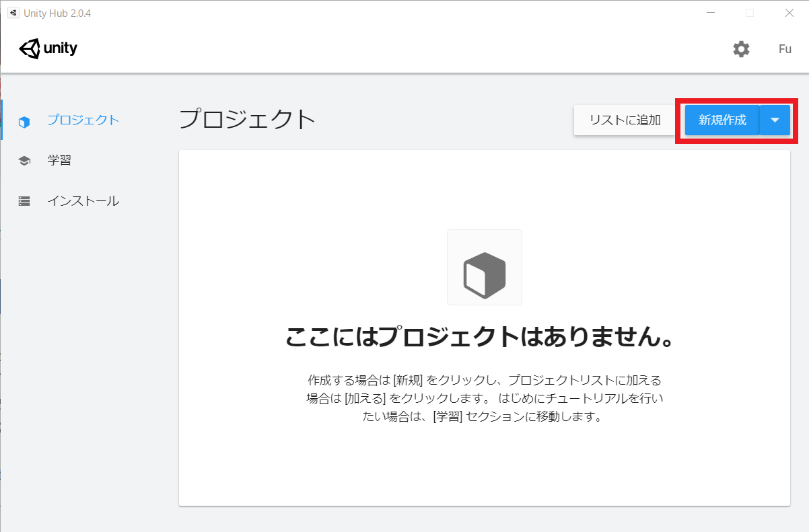Click the list icon beside インストール
This screenshot has height=532, width=809.
coord(24,200)
